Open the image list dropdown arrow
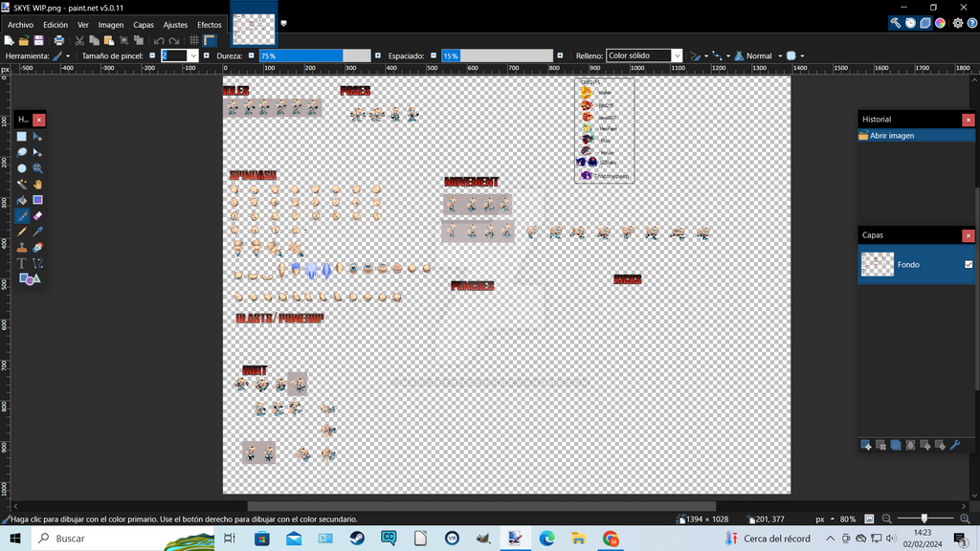 pyautogui.click(x=283, y=23)
